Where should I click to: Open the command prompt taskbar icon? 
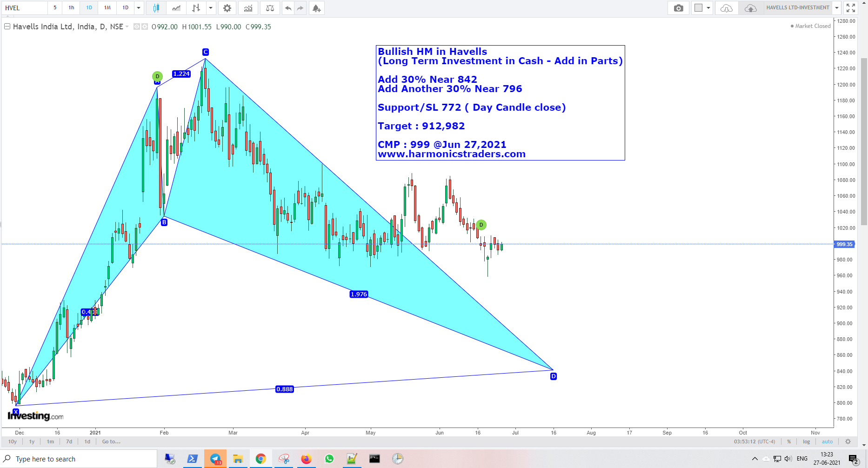click(374, 459)
